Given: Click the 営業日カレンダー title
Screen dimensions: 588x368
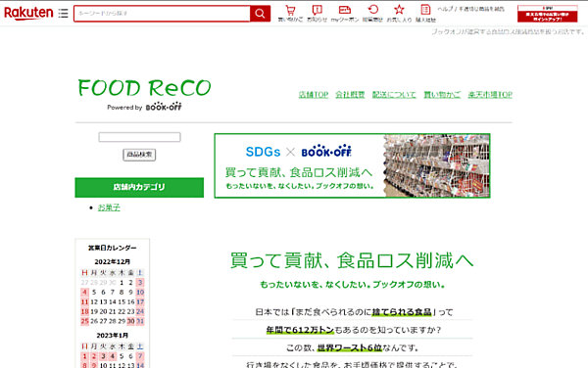Looking at the screenshot, I should 113,248.
